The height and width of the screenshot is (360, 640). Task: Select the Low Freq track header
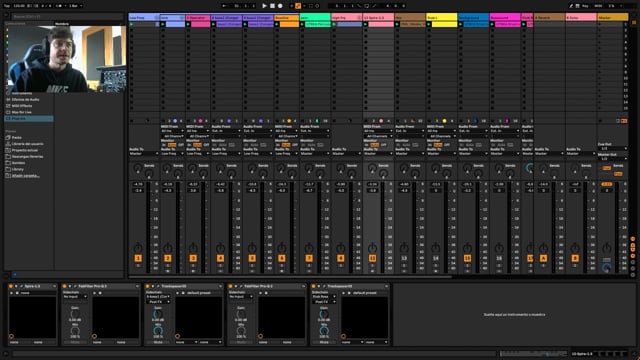point(144,18)
